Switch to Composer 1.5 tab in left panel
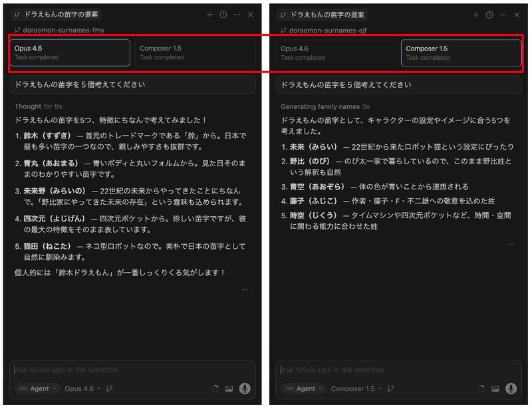Viewport: 532px width, 407px height. click(194, 53)
